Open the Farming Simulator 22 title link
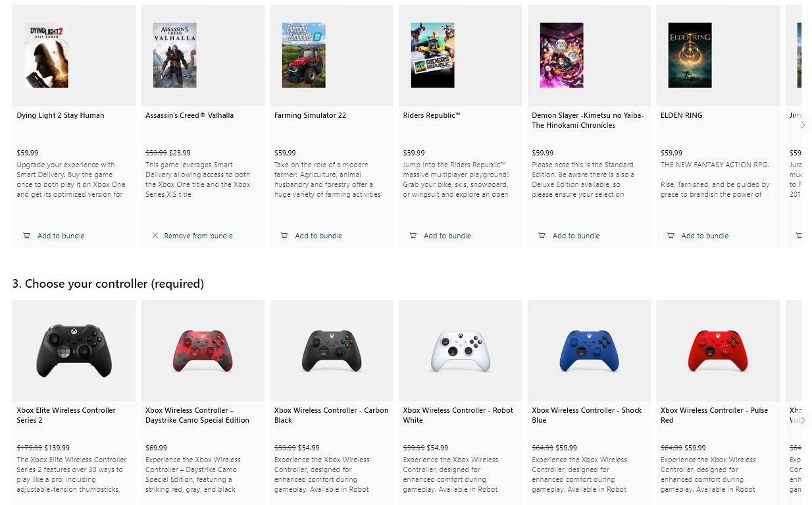The height and width of the screenshot is (505, 812). [x=310, y=115]
